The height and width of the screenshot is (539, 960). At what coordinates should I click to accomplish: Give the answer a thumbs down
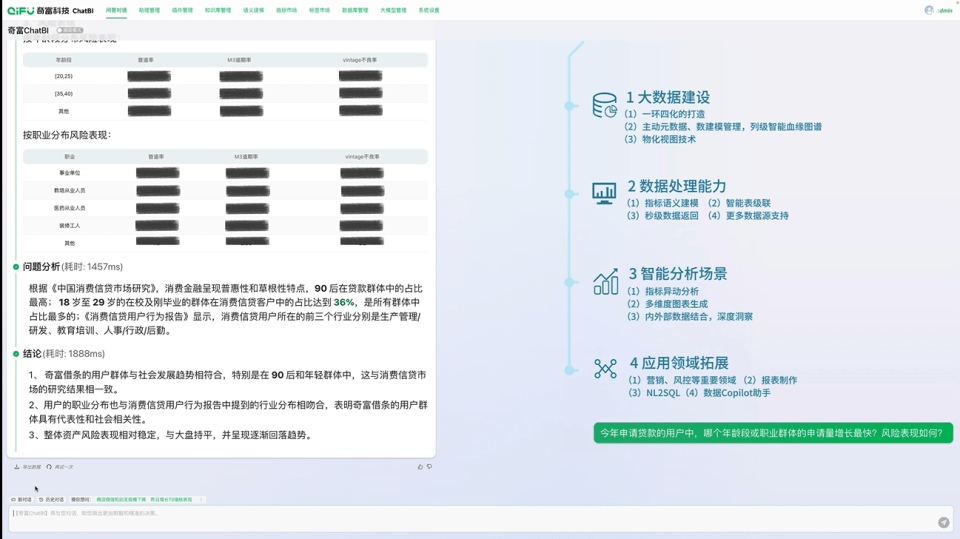click(429, 467)
